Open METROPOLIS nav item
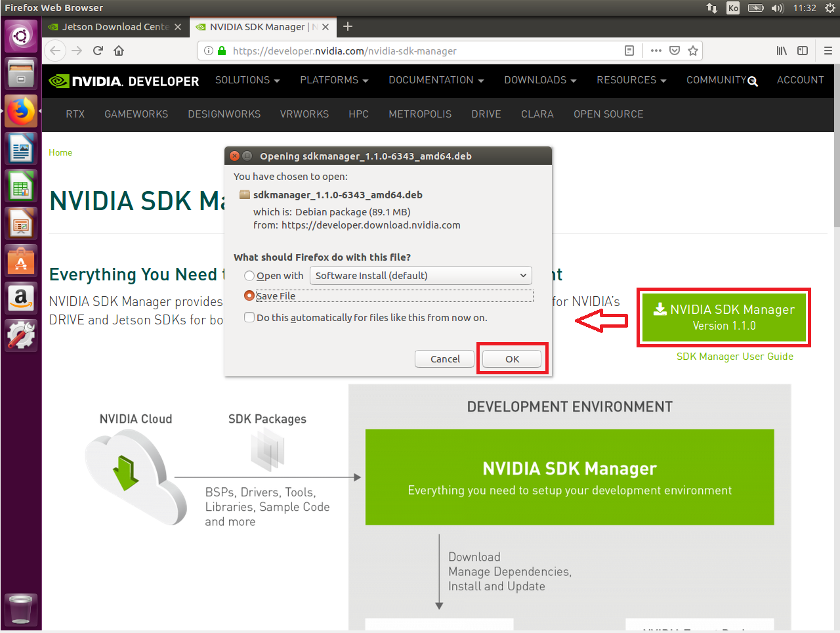The image size is (840, 633). click(420, 114)
